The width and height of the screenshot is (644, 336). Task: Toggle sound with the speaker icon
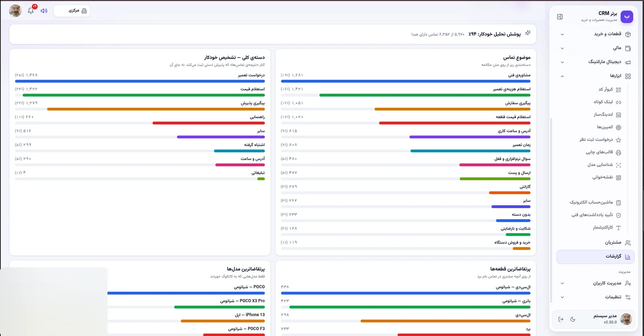tap(44, 10)
